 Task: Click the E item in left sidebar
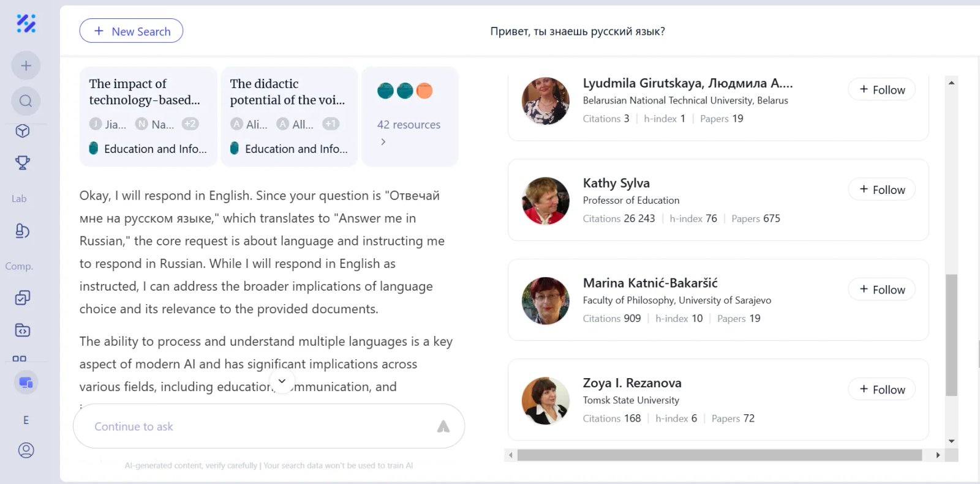click(26, 420)
